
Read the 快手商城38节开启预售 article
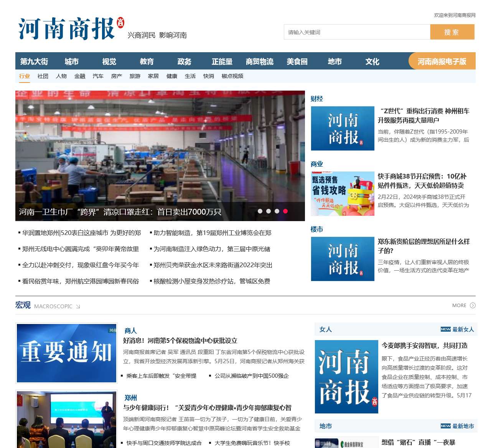pyautogui.click(x=422, y=181)
